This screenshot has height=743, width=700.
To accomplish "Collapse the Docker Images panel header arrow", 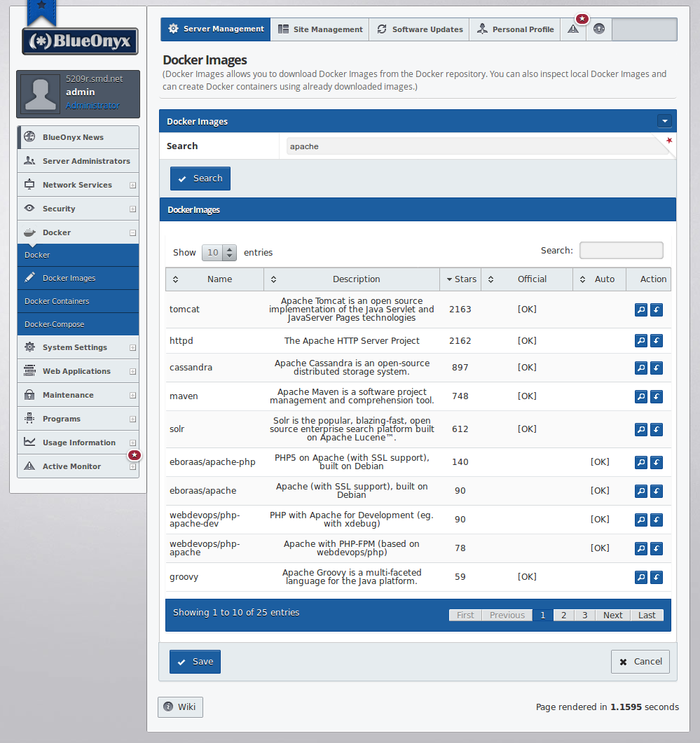I will [664, 121].
